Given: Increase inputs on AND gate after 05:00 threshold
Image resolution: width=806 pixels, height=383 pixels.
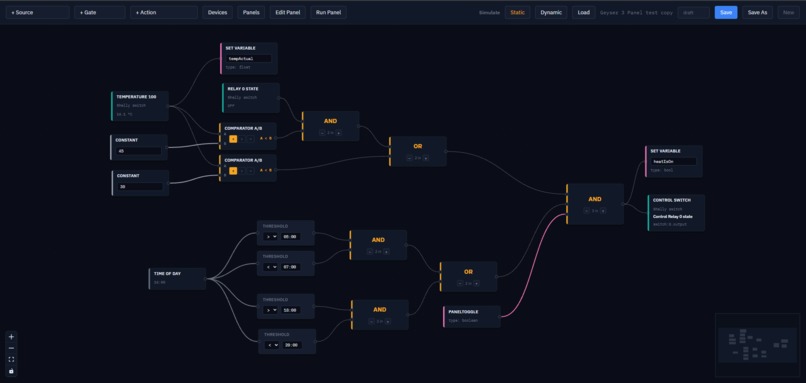Looking at the screenshot, I should click(387, 252).
